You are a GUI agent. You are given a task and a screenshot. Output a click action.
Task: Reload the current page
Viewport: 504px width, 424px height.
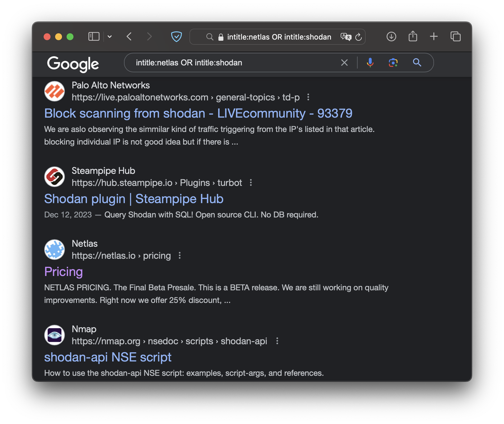(358, 37)
